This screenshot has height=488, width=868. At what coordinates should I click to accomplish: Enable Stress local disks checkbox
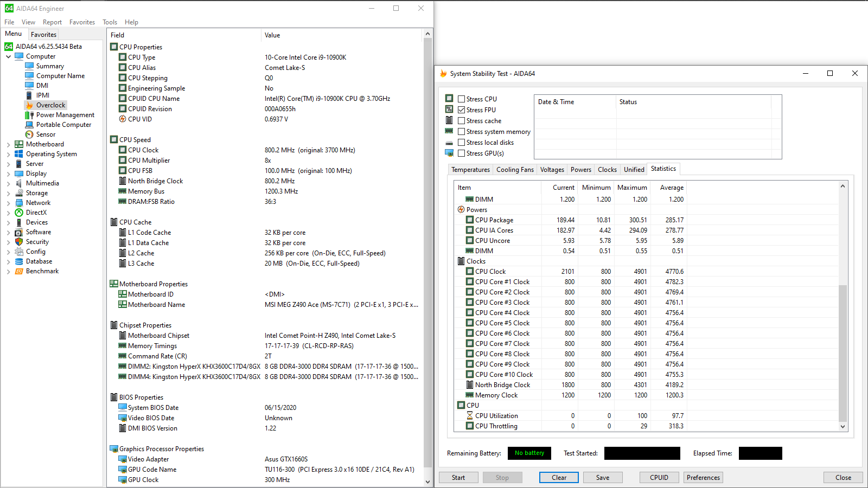pyautogui.click(x=461, y=143)
